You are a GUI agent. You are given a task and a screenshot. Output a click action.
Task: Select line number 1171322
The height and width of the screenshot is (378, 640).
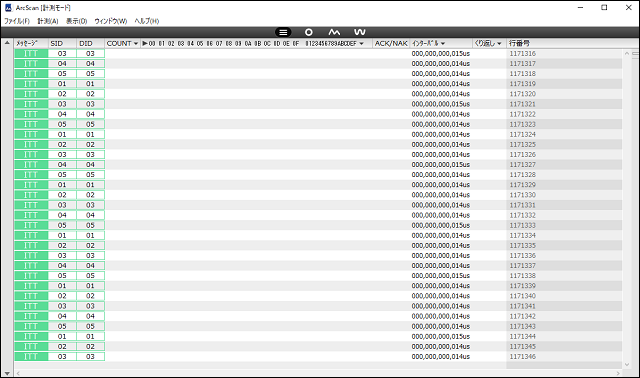coord(522,114)
